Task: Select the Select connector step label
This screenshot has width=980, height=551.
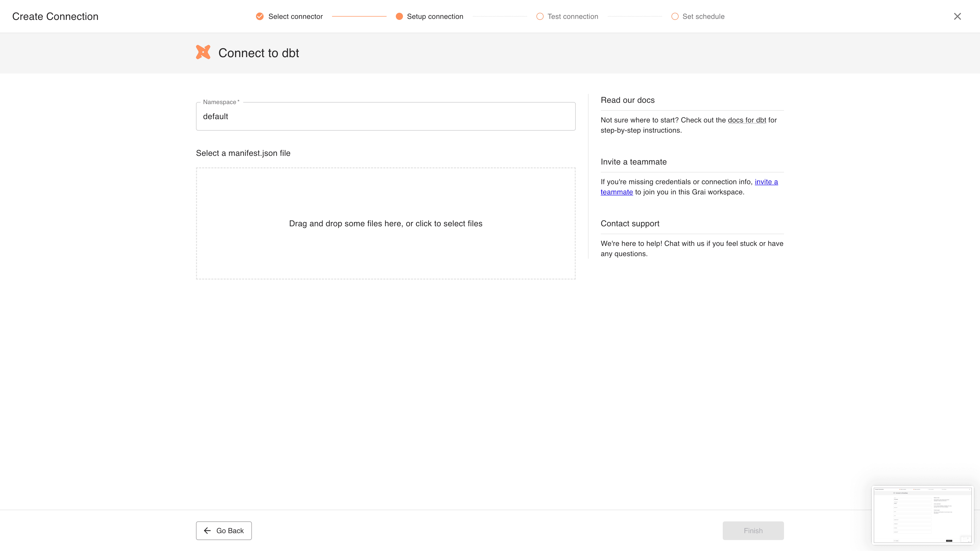Action: click(x=295, y=16)
